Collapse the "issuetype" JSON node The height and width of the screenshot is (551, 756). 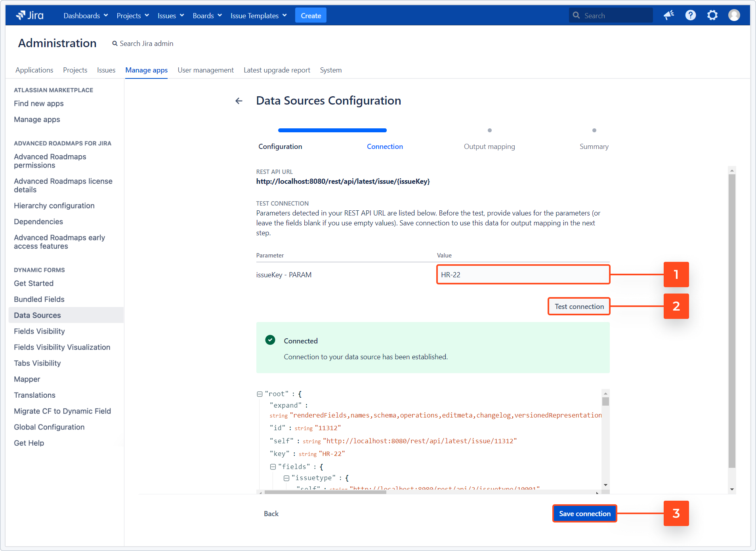pyautogui.click(x=286, y=478)
